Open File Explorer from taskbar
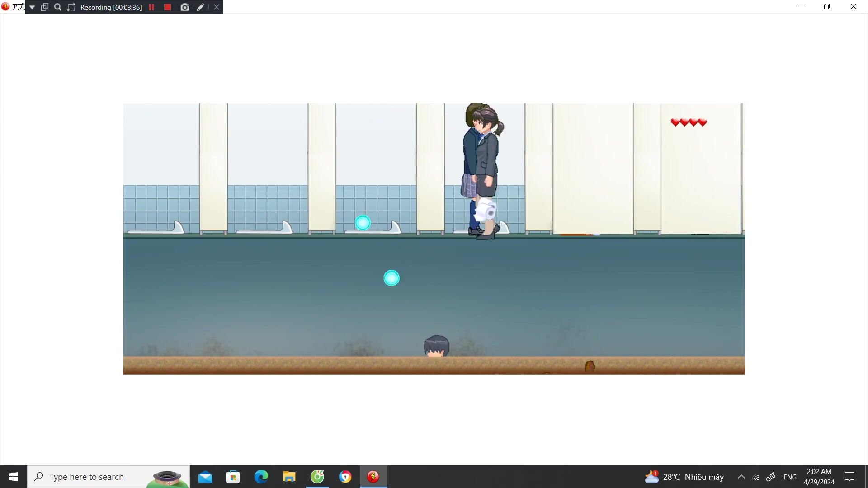This screenshot has height=488, width=868. (x=289, y=477)
